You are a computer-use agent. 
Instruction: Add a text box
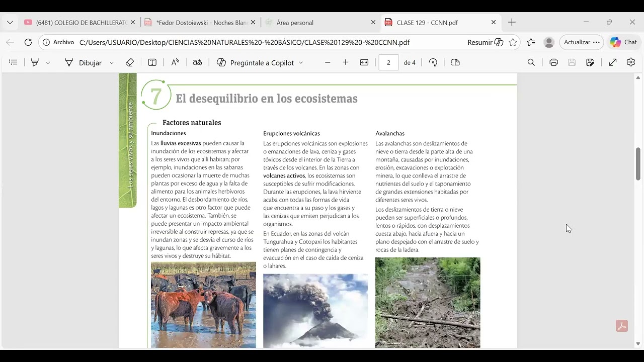152,62
